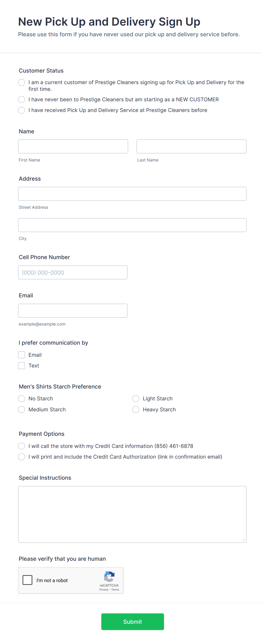
Task: Select "call the store with Credit Card" option
Action: [21, 446]
